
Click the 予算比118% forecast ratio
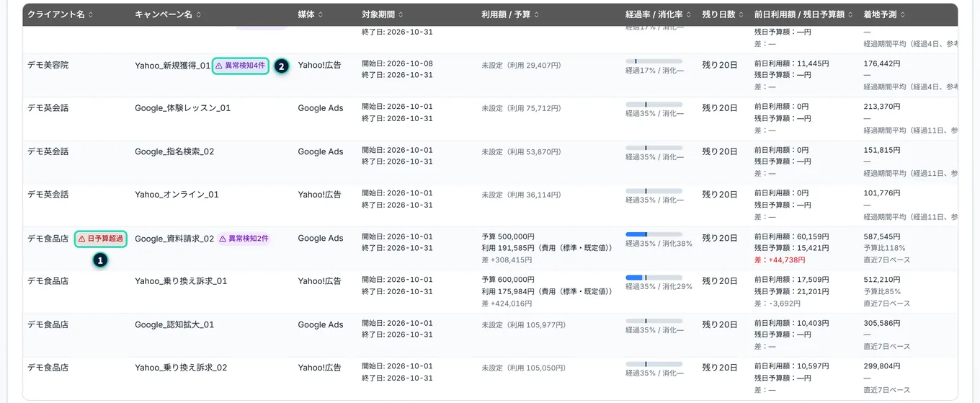(884, 248)
